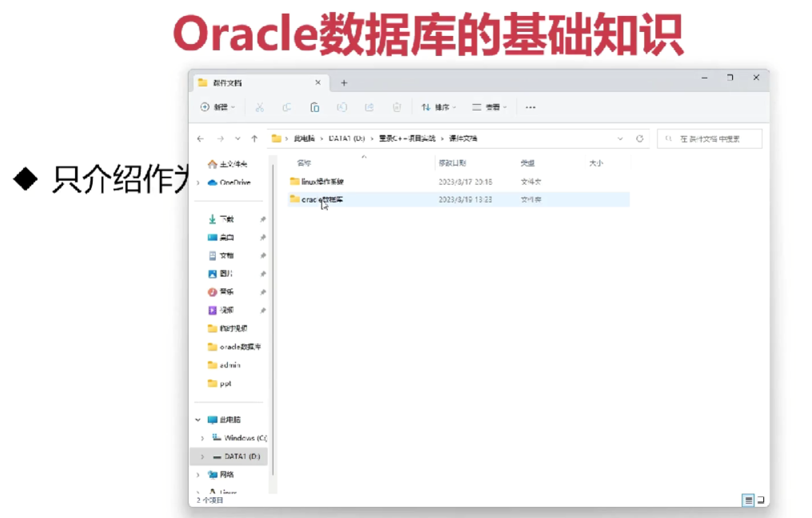Open 音乐 (Music) in sidebar

pos(221,292)
